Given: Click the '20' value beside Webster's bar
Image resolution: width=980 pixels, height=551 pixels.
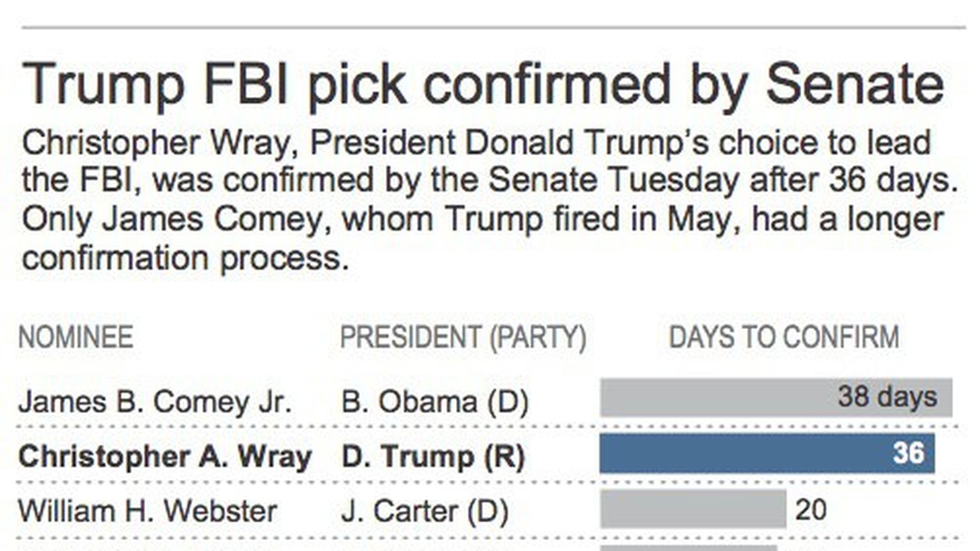Looking at the screenshot, I should [811, 509].
